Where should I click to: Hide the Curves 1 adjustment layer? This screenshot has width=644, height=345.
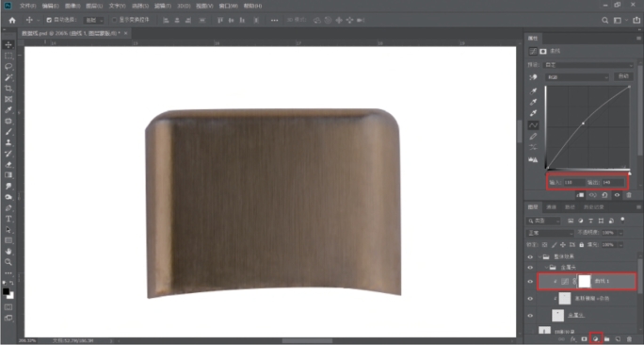tap(530, 282)
